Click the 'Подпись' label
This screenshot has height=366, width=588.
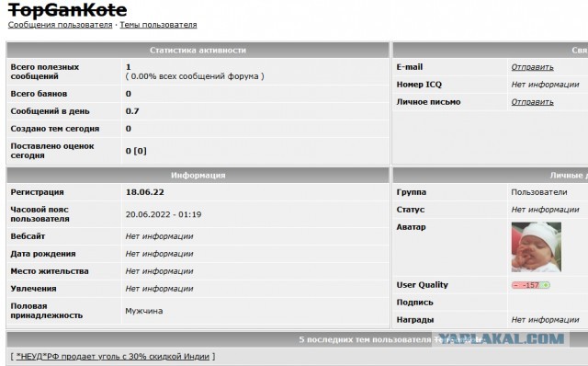pyautogui.click(x=414, y=303)
